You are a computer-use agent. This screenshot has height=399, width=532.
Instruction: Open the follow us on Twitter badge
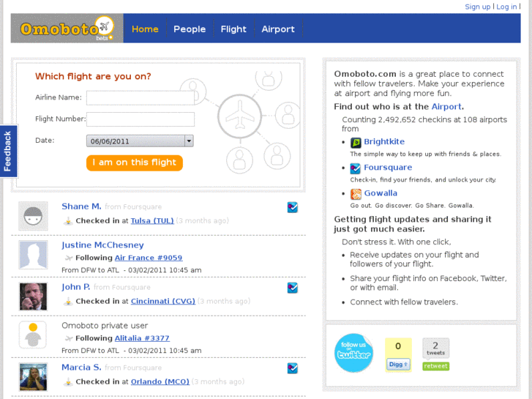(x=354, y=353)
